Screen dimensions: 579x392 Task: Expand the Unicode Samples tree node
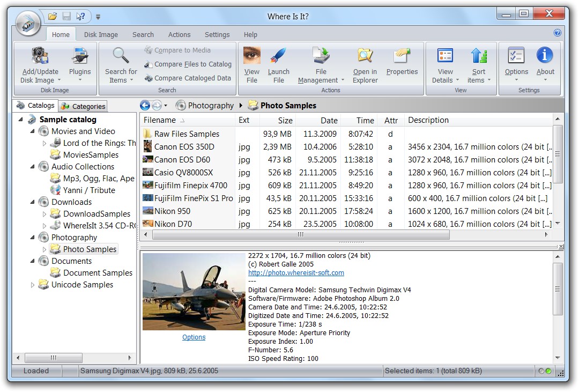[33, 285]
